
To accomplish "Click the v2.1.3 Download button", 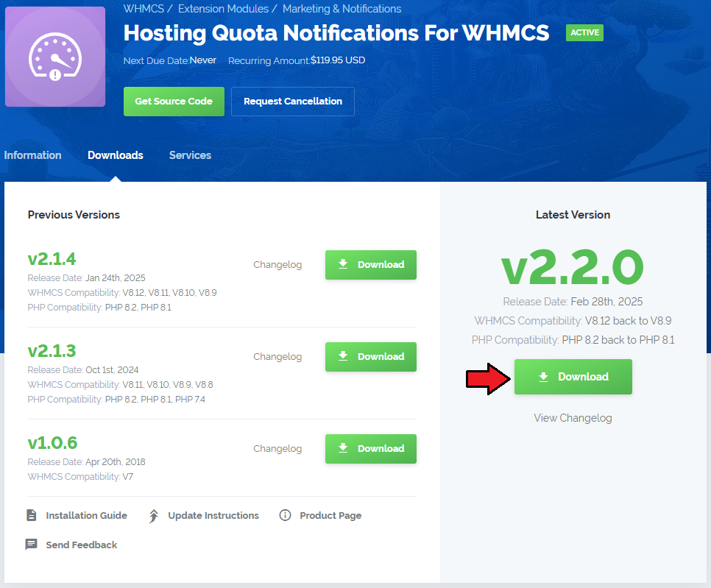I will pyautogui.click(x=371, y=357).
